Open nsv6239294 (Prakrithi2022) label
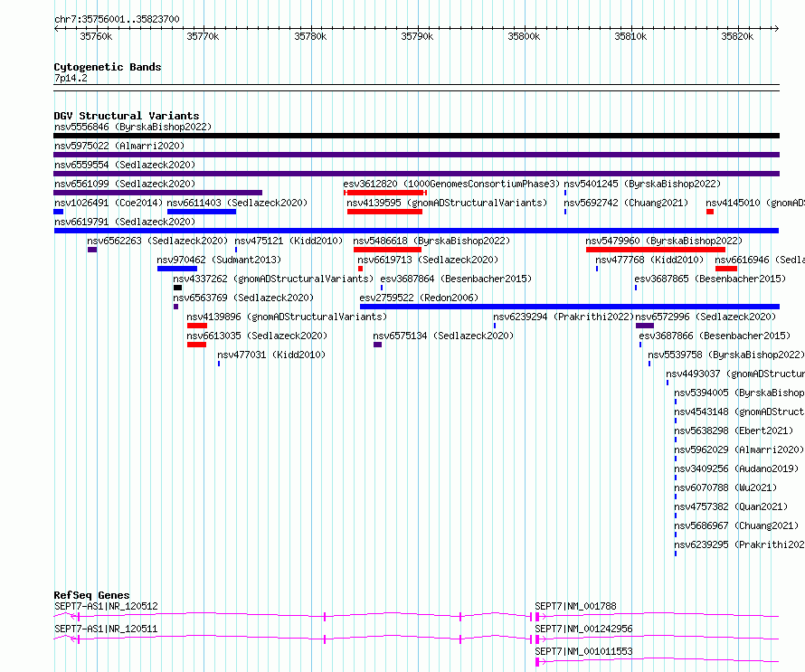805x672 pixels. (x=563, y=317)
